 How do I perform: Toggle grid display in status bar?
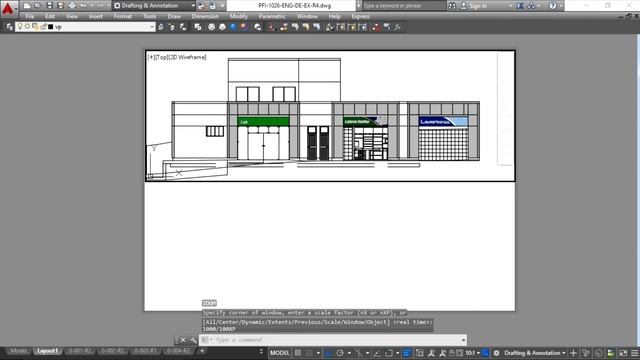tap(298, 353)
